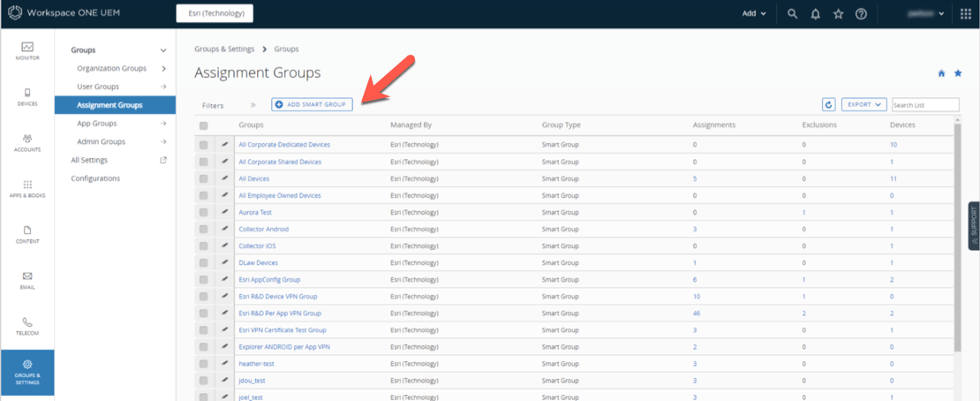The width and height of the screenshot is (980, 401).
Task: Select Assignment Groups in navigation menu
Action: tap(109, 105)
